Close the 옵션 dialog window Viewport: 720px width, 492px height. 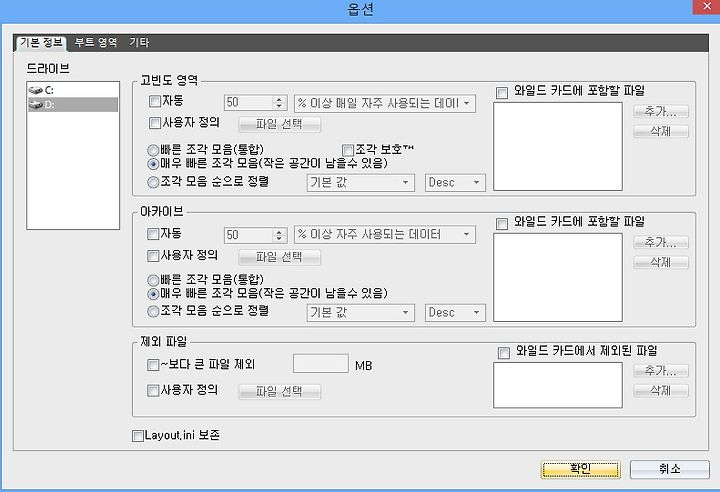706,6
